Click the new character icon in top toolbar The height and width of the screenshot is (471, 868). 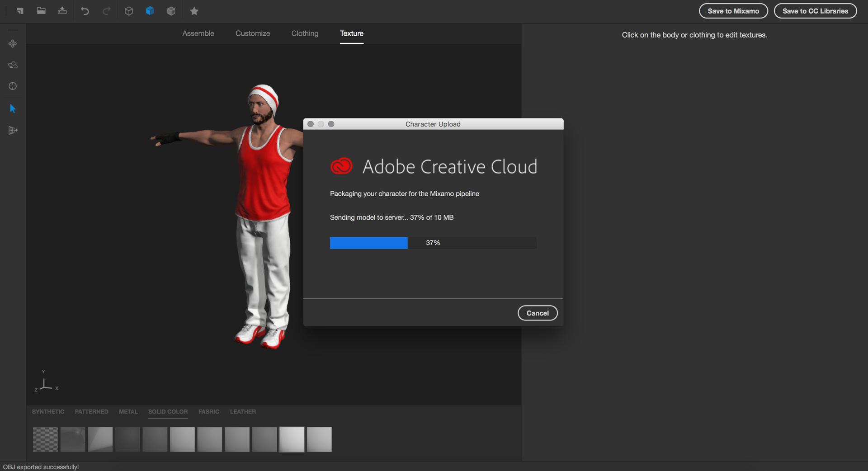(x=20, y=11)
